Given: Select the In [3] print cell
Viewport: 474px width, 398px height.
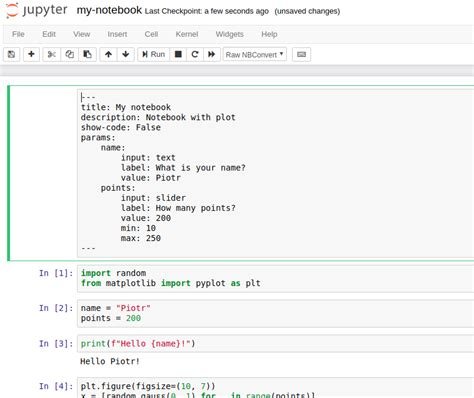Looking at the screenshot, I should click(276, 344).
